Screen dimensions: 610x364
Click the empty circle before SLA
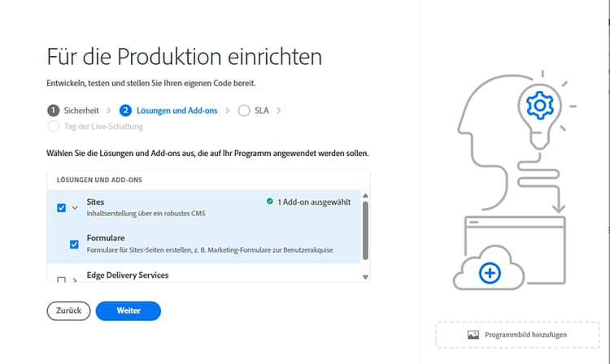coord(244,110)
